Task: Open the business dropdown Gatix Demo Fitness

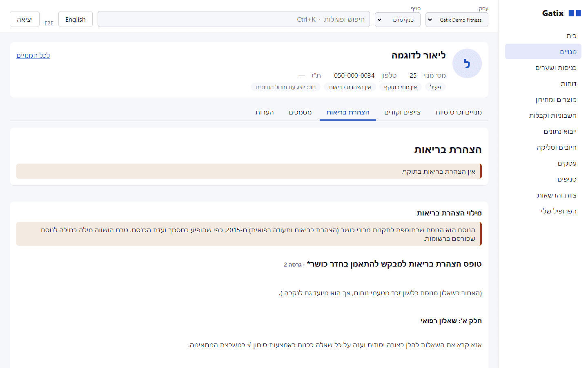Action: tap(457, 20)
